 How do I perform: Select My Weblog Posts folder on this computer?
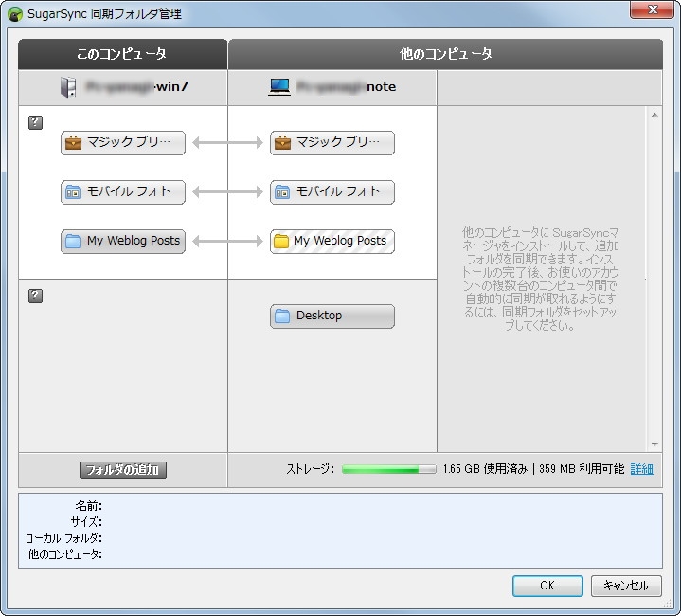123,241
